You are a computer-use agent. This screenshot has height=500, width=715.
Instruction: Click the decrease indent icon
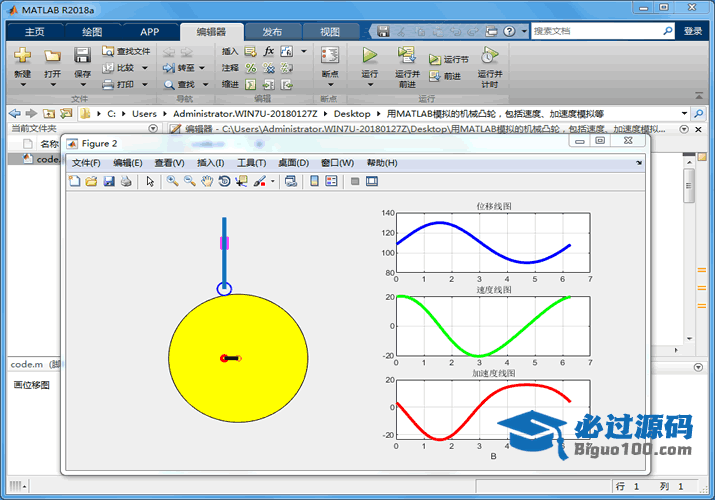click(x=286, y=84)
